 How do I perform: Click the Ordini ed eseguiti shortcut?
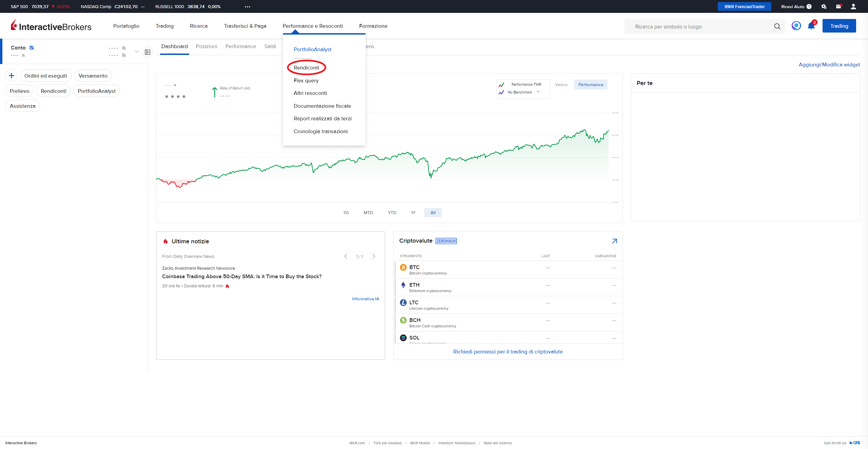[x=46, y=76]
